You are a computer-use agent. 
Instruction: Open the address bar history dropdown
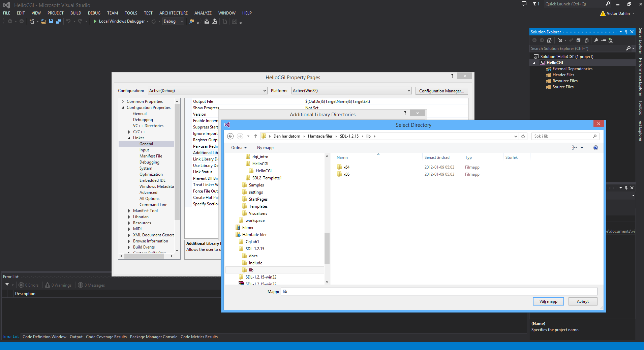[x=516, y=136]
